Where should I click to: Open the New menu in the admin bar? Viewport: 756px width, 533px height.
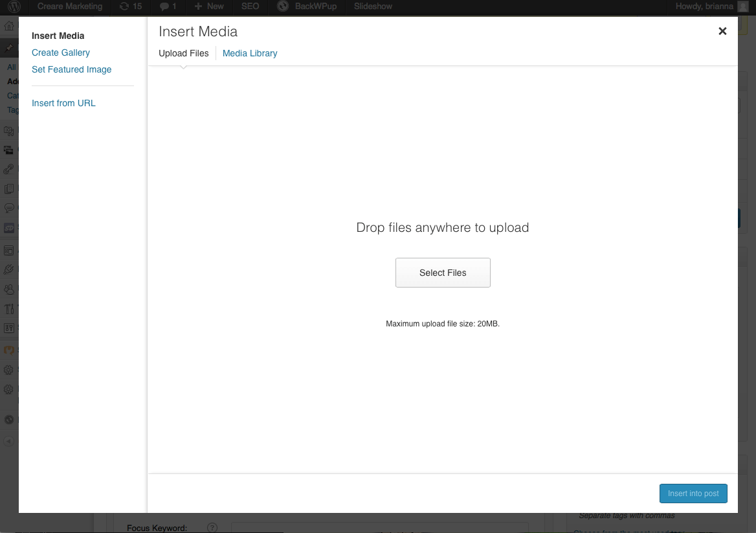208,7
